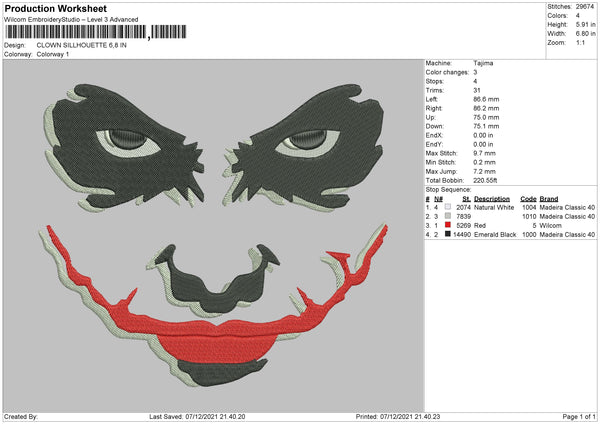Click the Right value 86.2 mm
This screenshot has width=600, height=424.
pos(486,108)
